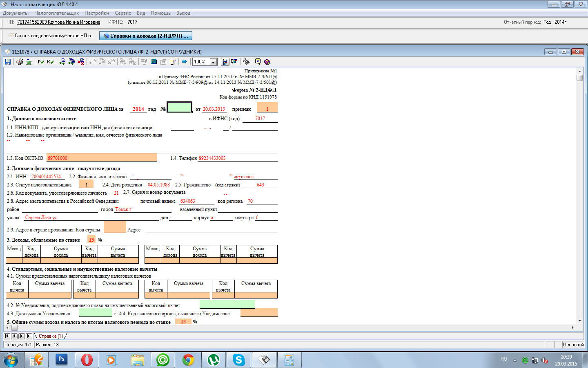Add a new document page (green plus)
The image size is (588, 368).
(62, 62)
